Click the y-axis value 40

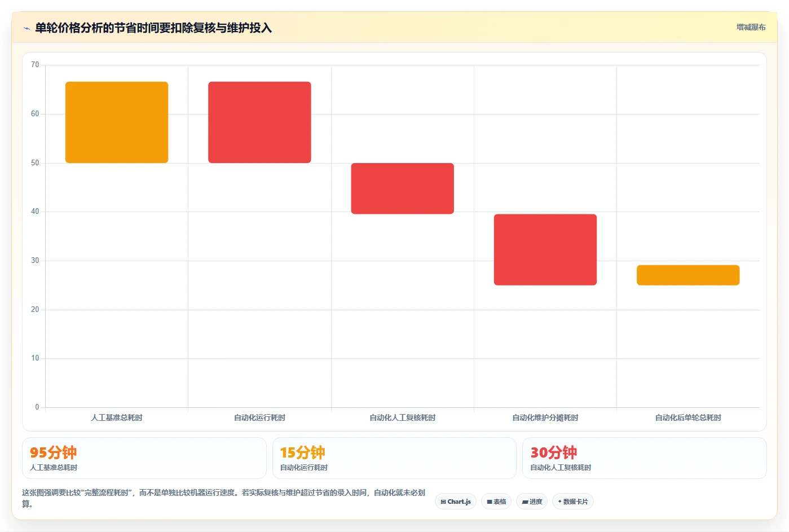tap(35, 212)
